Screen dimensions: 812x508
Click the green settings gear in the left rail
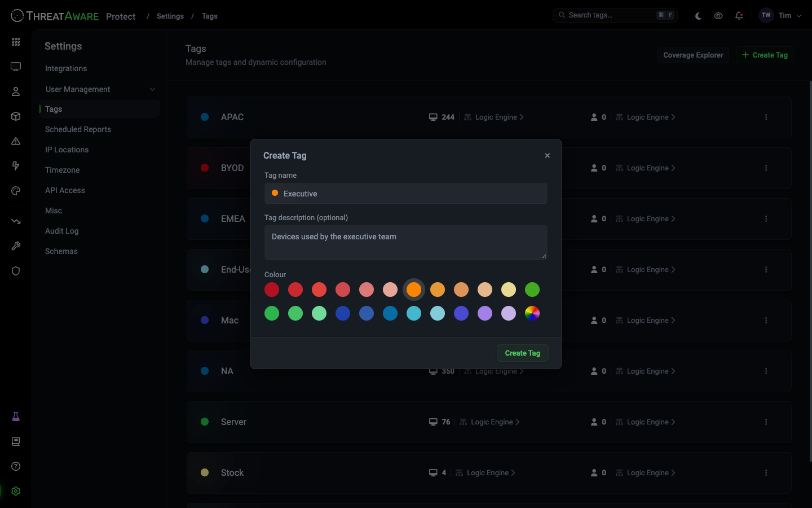[16, 491]
